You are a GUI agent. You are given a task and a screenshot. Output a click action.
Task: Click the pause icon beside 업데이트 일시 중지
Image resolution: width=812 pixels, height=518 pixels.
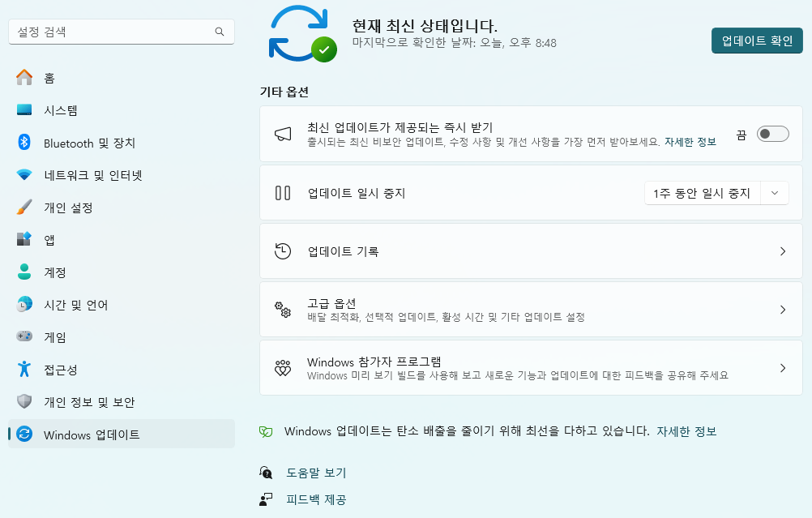tap(283, 193)
